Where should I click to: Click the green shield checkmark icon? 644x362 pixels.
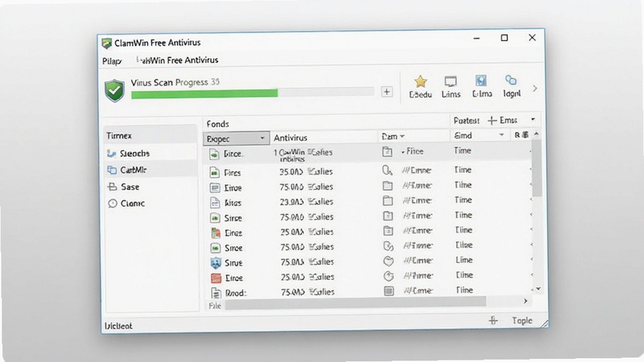pyautogui.click(x=114, y=91)
